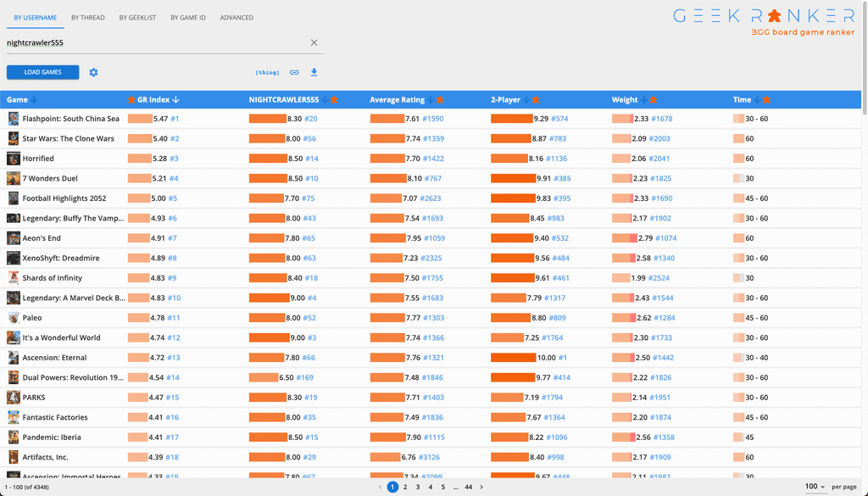Switch to By Username tab
868x496 pixels.
[x=36, y=18]
